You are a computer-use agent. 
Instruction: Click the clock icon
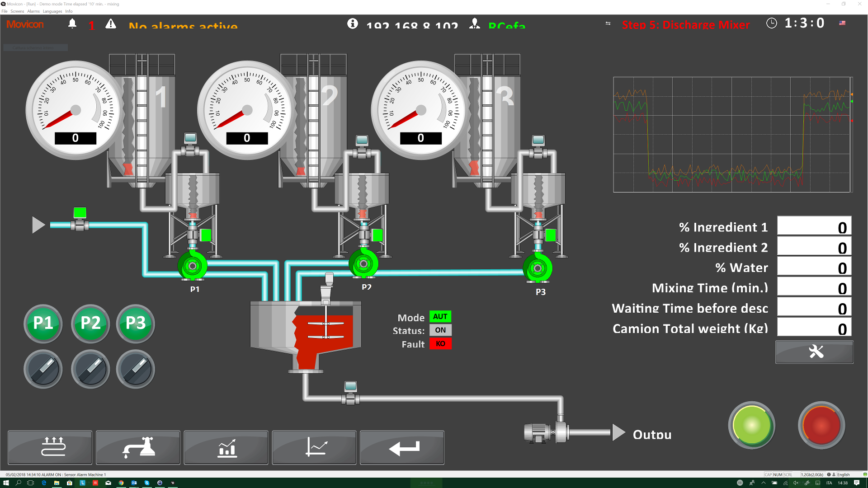pyautogui.click(x=772, y=23)
